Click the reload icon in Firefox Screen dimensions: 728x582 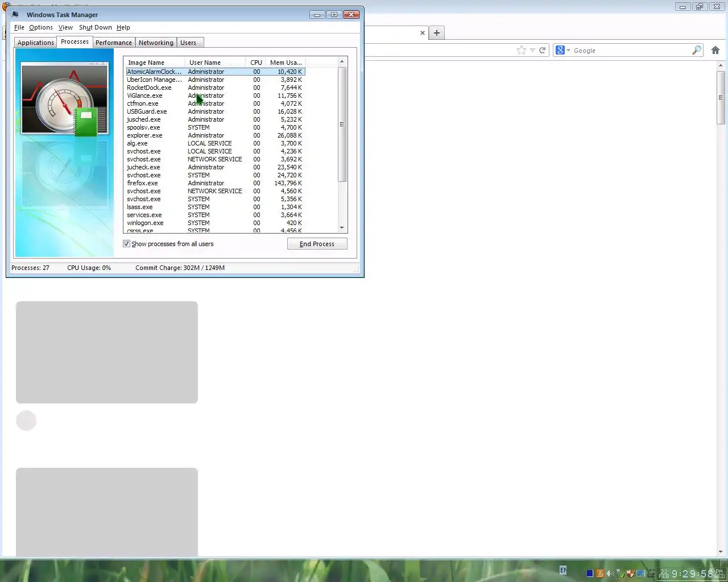(x=543, y=50)
